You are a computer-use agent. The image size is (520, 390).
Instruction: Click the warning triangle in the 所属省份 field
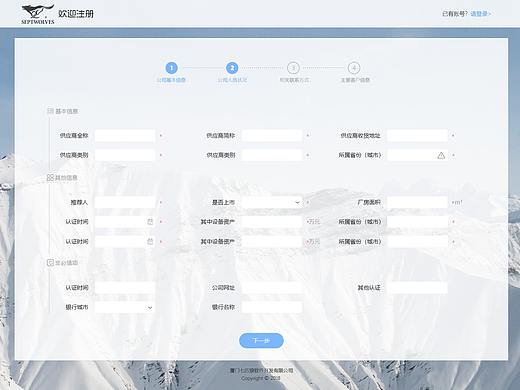coord(441,155)
